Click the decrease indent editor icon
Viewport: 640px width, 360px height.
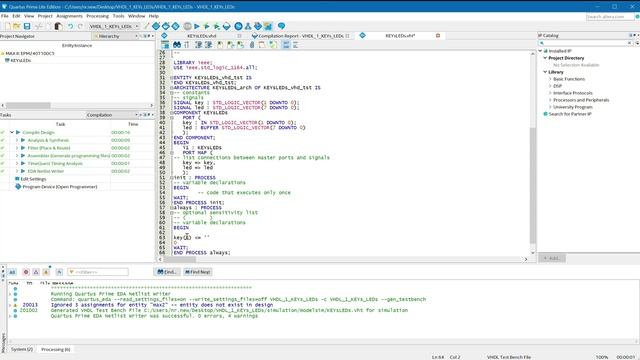[x=208, y=44]
